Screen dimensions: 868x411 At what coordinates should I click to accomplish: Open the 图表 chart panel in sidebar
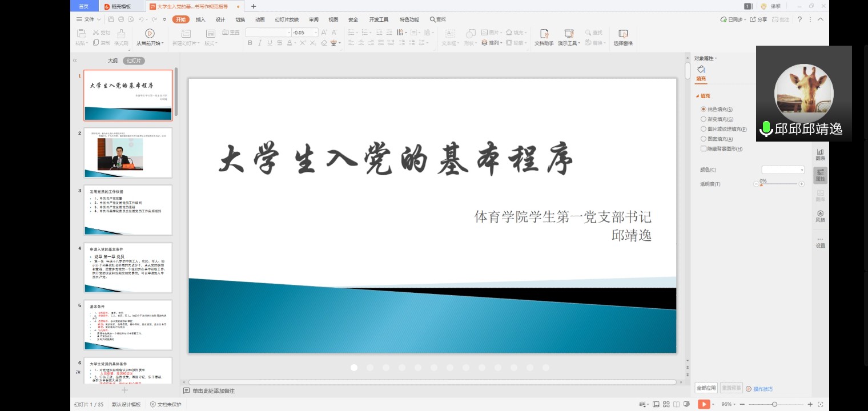(x=820, y=154)
